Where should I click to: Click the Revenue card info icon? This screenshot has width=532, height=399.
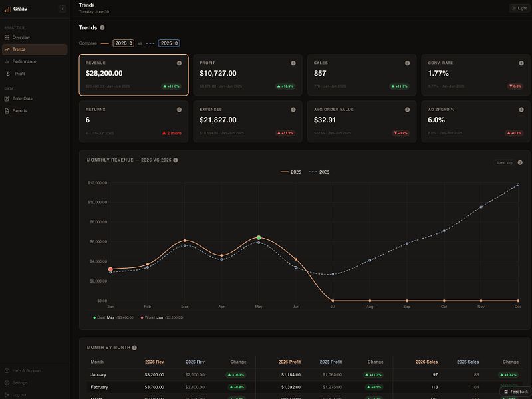click(179, 63)
